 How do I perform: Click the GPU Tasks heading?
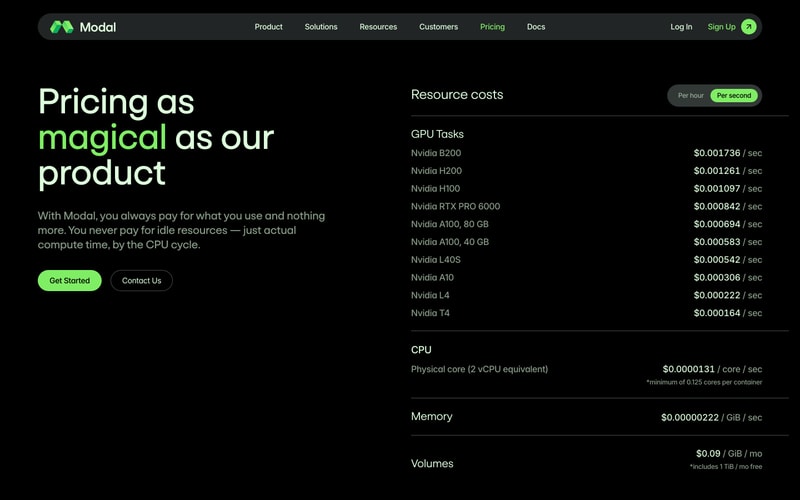[x=437, y=134]
